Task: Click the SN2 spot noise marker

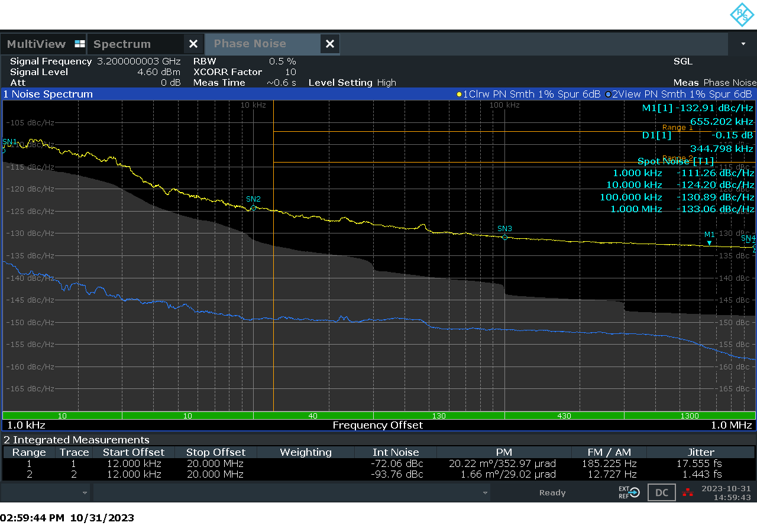Action: tap(253, 205)
